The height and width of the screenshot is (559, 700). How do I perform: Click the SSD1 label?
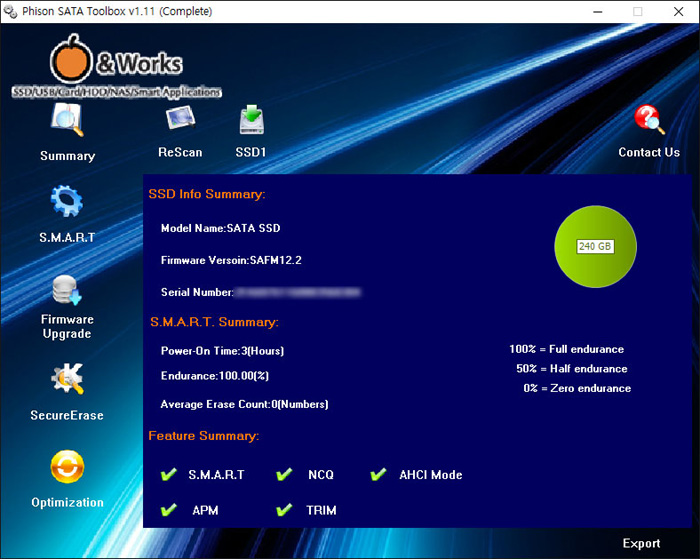(251, 152)
